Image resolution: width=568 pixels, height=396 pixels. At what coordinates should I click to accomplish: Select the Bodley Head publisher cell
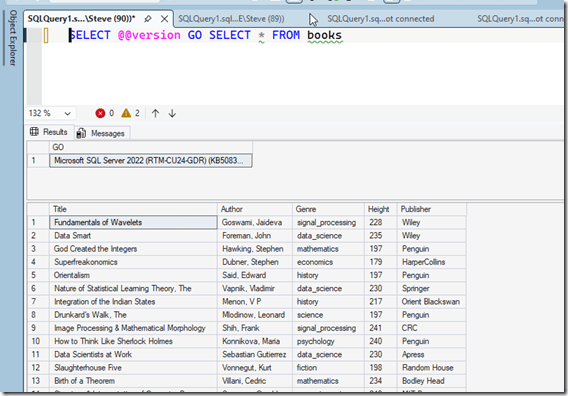tap(432, 381)
